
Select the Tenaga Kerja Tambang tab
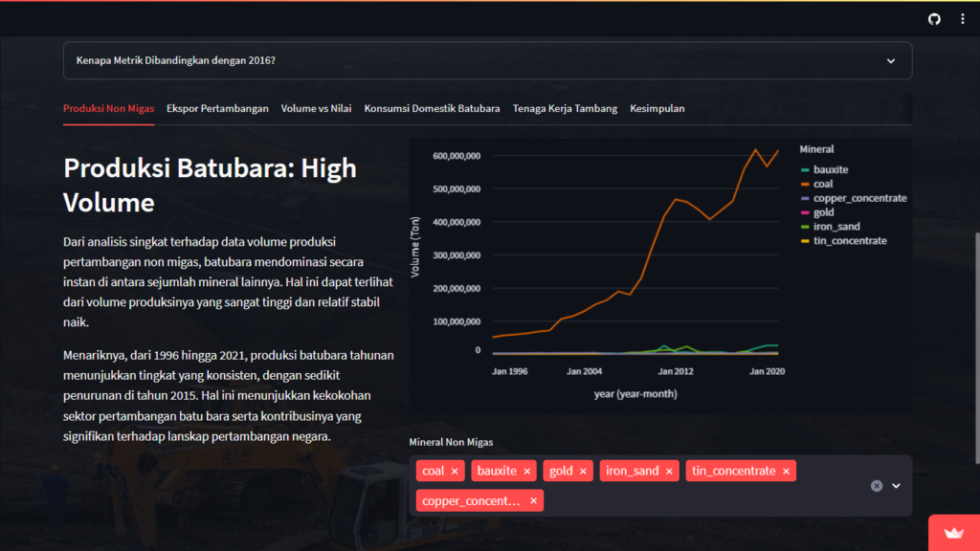click(x=565, y=109)
